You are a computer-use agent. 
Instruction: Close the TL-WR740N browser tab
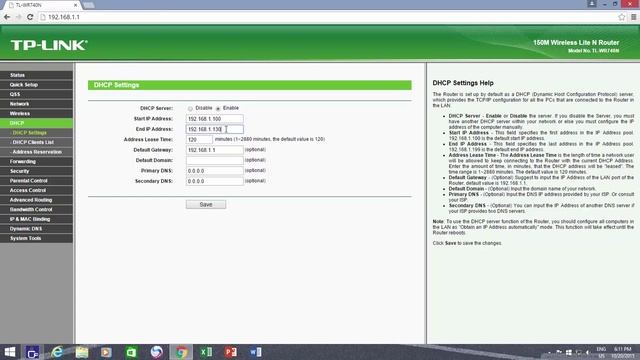(x=76, y=5)
